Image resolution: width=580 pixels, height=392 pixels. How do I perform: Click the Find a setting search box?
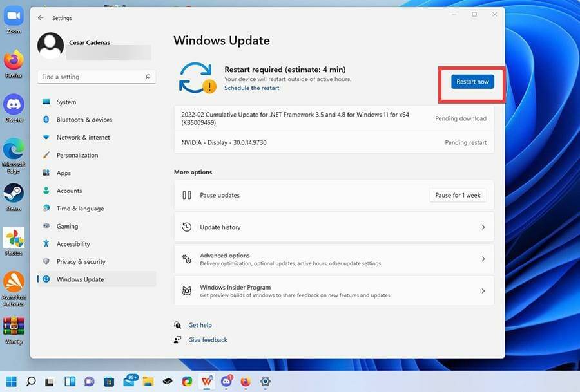(x=95, y=76)
